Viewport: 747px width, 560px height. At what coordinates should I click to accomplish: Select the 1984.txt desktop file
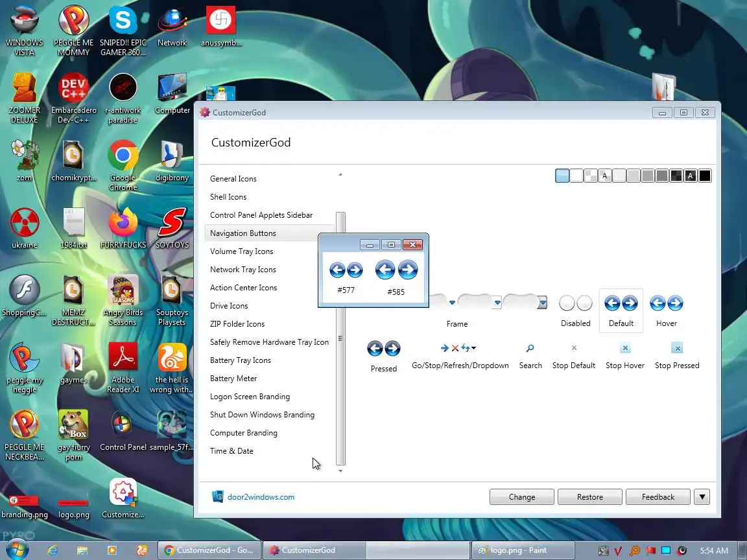[x=73, y=228]
